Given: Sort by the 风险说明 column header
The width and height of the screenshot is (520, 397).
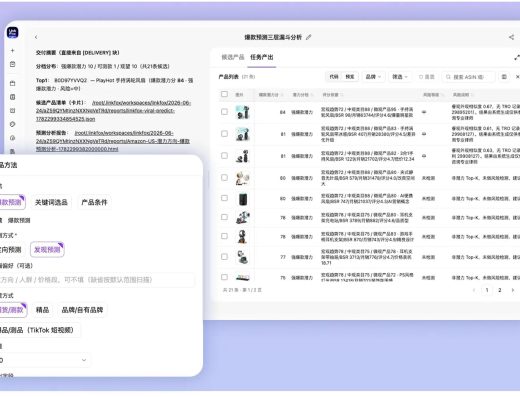Looking at the screenshot, I should (462, 95).
